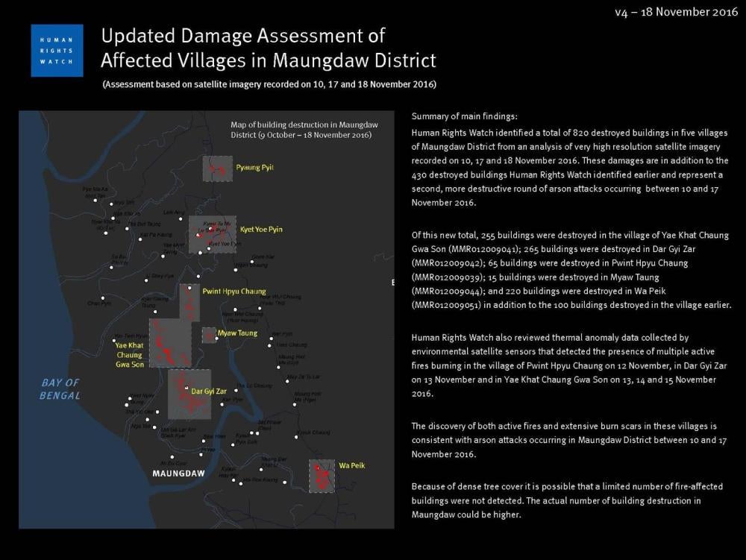Toggle the Pyaung Pyit label visibility
The width and height of the screenshot is (746, 560).
254,168
